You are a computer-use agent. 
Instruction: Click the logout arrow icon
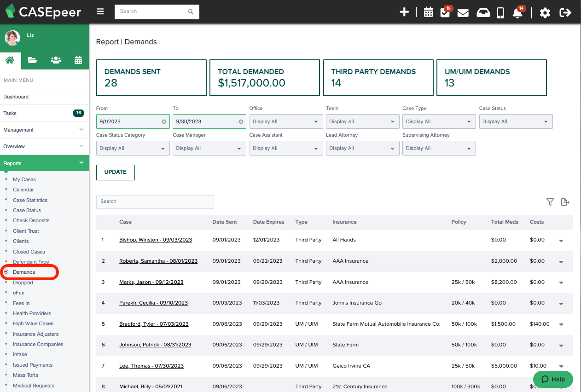click(565, 12)
